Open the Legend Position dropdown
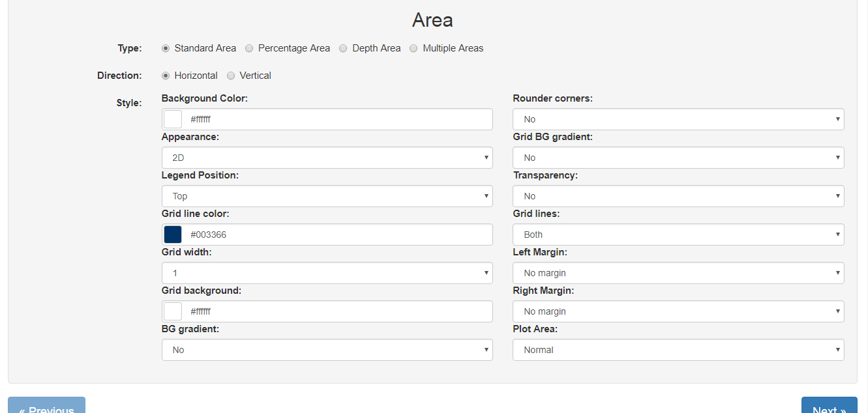 [x=327, y=196]
